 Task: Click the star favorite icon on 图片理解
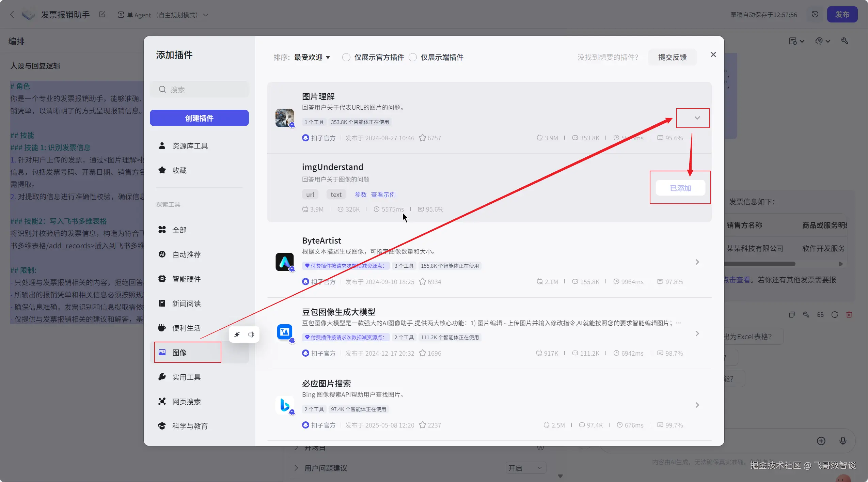pos(422,138)
